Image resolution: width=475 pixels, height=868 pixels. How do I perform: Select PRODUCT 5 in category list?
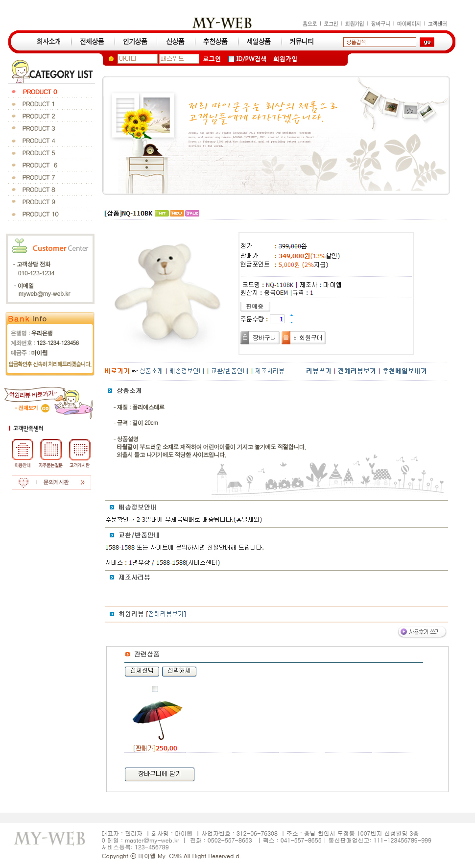[x=39, y=153]
